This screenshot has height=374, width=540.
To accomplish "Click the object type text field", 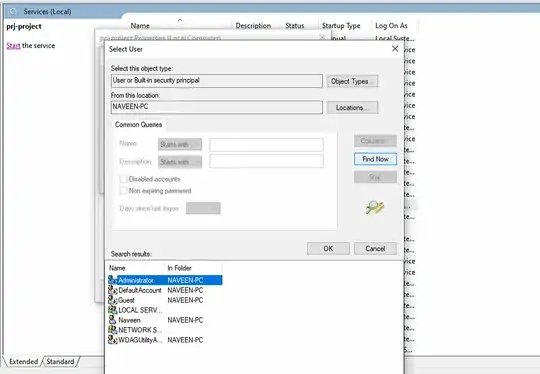I will [217, 81].
